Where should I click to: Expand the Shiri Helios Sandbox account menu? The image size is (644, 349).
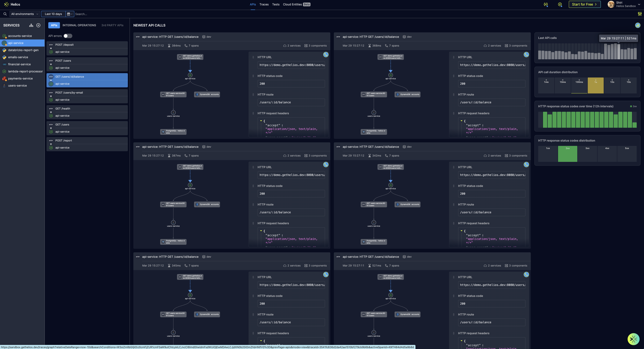click(639, 5)
